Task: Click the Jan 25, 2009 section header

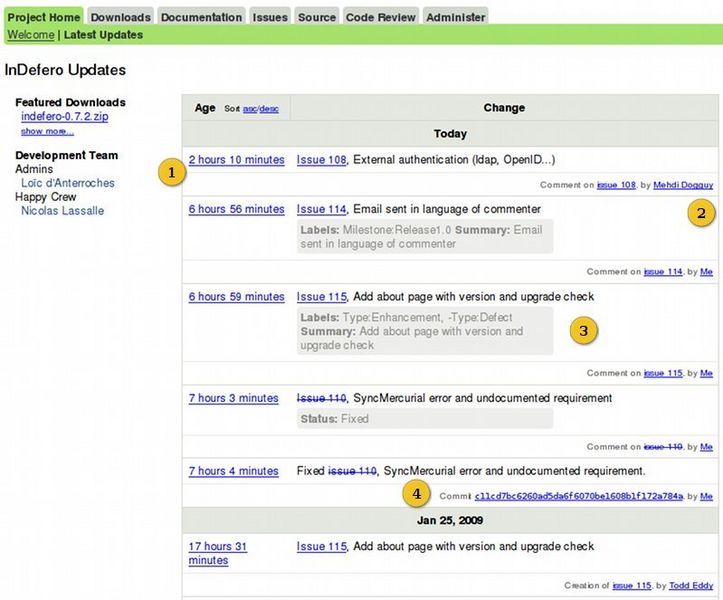Action: tap(450, 520)
